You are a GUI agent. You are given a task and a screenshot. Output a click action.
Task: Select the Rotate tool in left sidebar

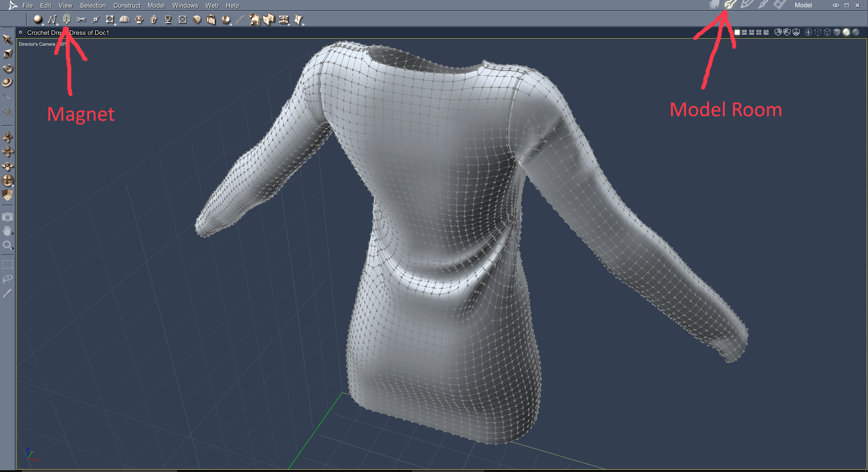click(7, 68)
